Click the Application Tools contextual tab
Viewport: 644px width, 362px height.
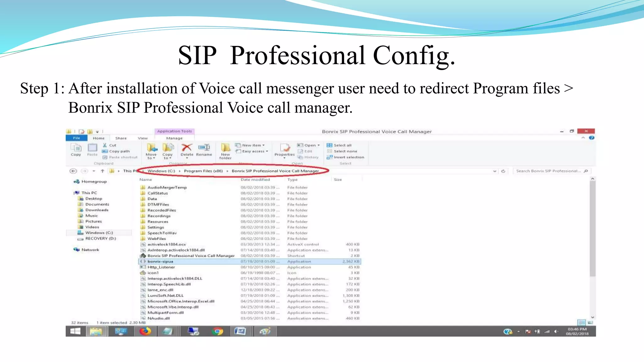click(x=175, y=131)
